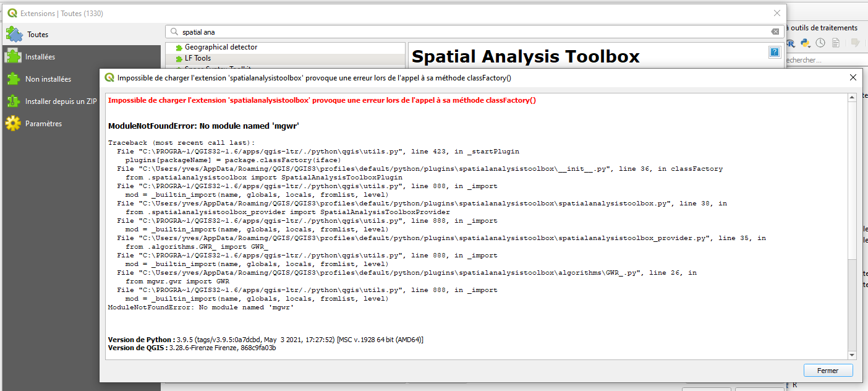Image resolution: width=868 pixels, height=391 pixels.
Task: Click 'Traceback (most recent call last):' line
Action: [x=182, y=143]
